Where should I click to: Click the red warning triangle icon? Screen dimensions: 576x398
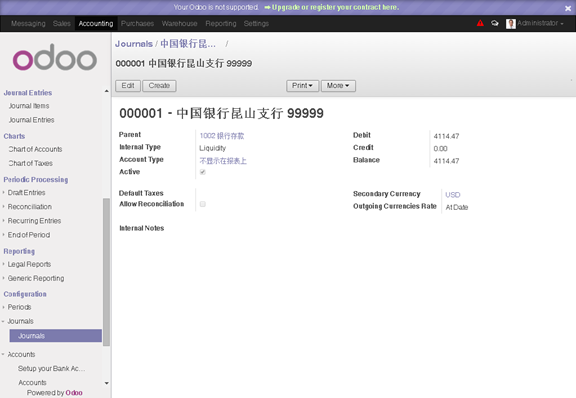click(480, 23)
